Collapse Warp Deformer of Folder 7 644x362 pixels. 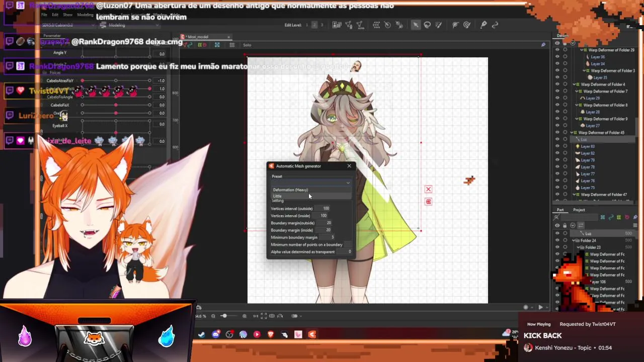(x=577, y=92)
